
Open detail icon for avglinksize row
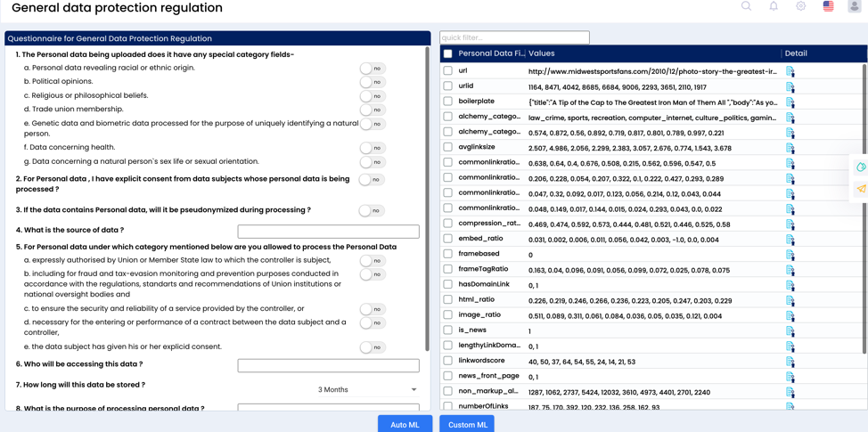click(790, 148)
